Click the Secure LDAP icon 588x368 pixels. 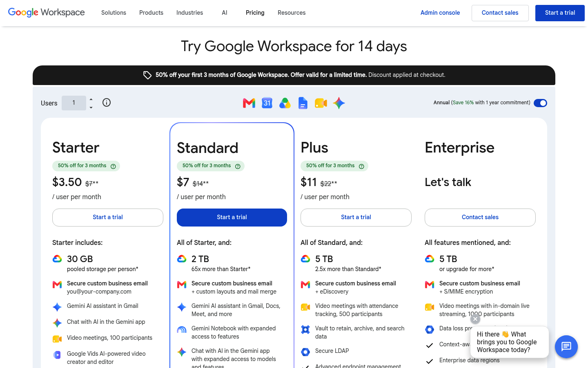(305, 352)
